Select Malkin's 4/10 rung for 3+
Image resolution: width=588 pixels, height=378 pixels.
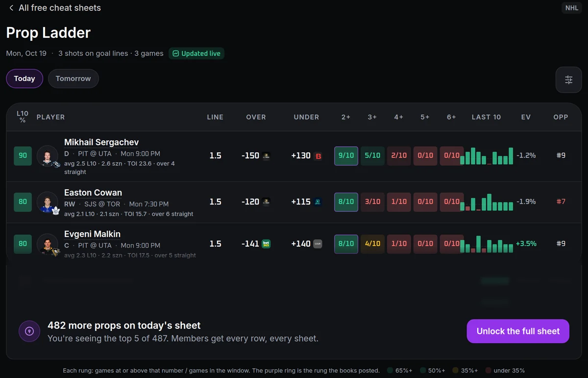372,244
